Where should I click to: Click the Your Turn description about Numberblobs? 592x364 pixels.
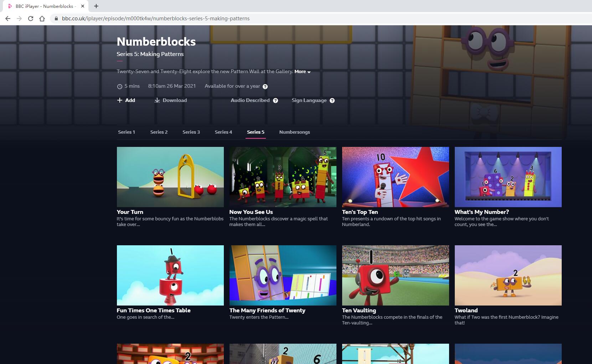pos(170,221)
